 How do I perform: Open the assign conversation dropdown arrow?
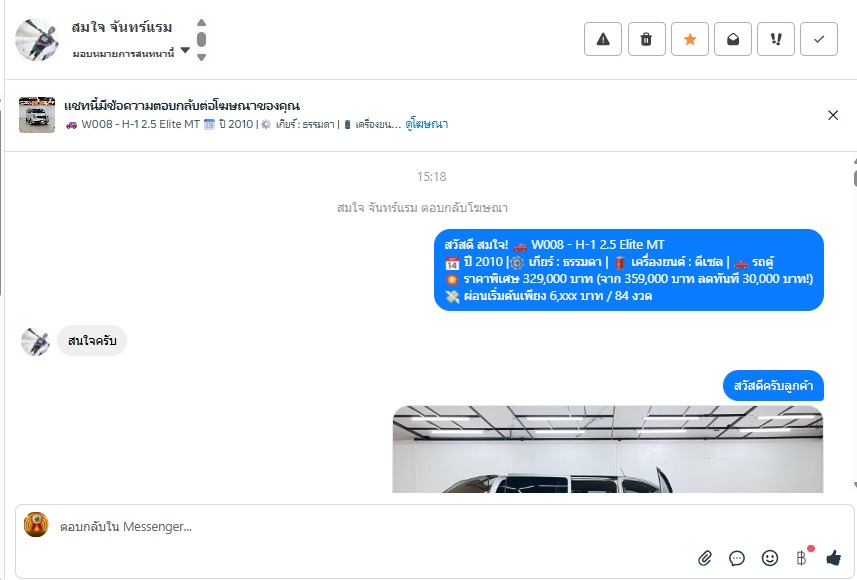point(185,50)
